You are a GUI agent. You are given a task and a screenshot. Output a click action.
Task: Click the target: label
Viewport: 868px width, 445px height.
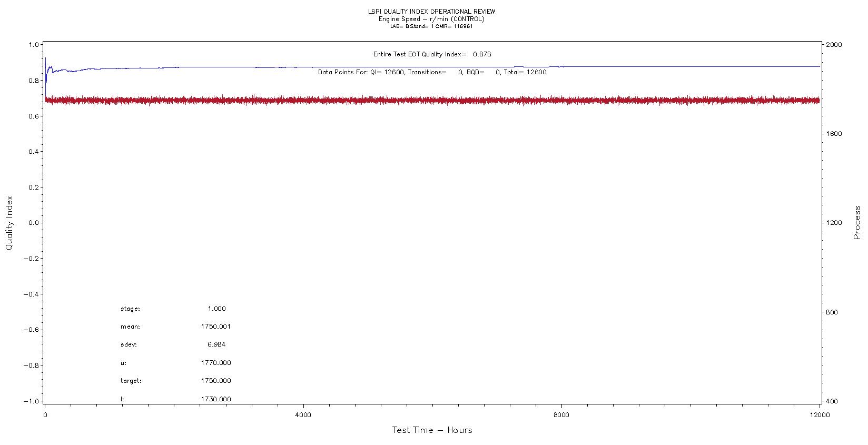[131, 381]
